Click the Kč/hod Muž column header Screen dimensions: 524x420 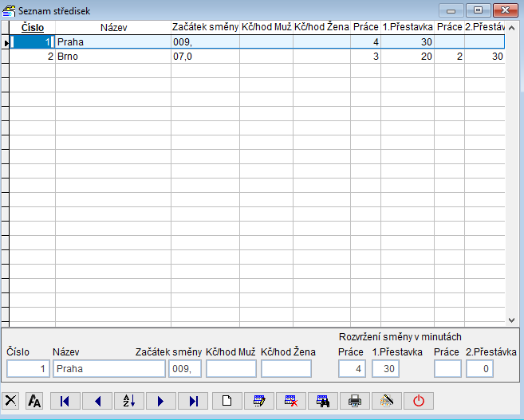click(266, 27)
